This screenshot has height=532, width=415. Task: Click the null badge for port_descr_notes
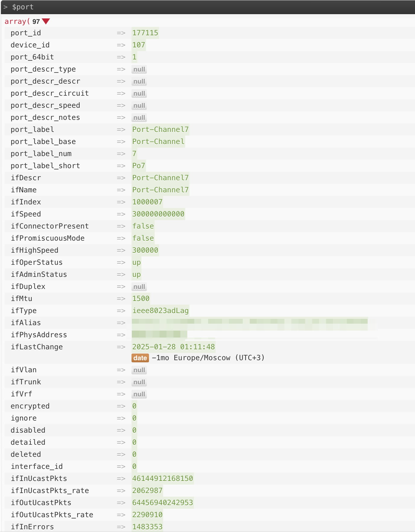click(139, 118)
